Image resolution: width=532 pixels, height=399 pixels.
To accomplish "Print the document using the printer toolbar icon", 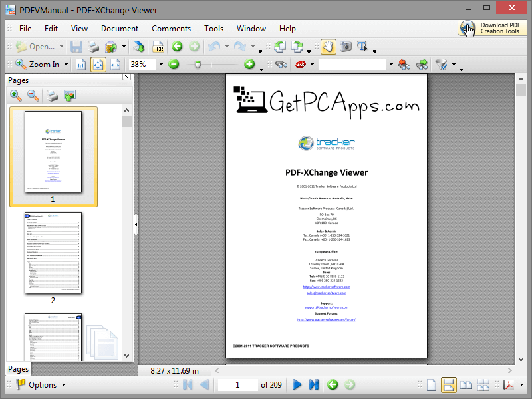I will (x=93, y=47).
